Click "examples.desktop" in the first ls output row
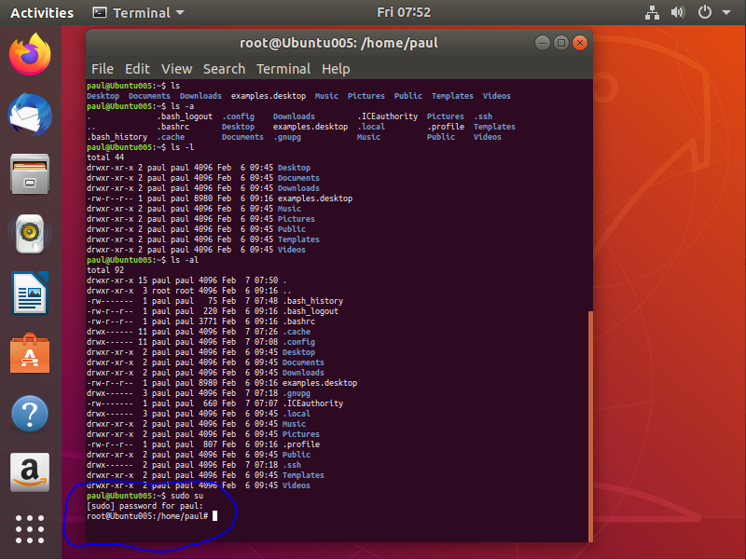 pos(269,96)
